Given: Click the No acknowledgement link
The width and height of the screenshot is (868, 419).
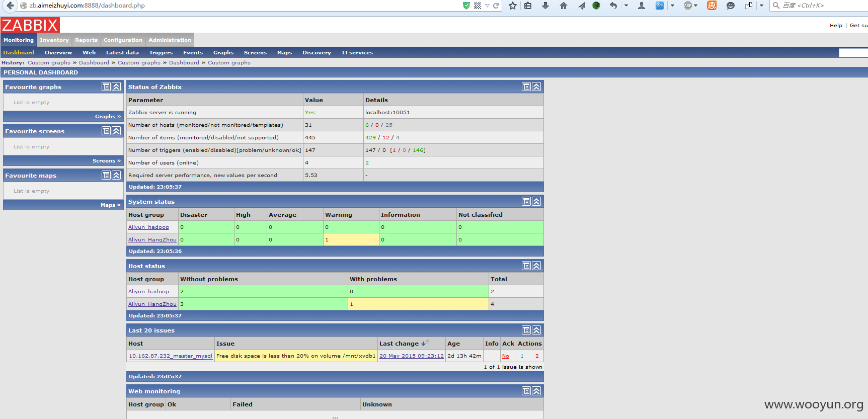Looking at the screenshot, I should [505, 356].
